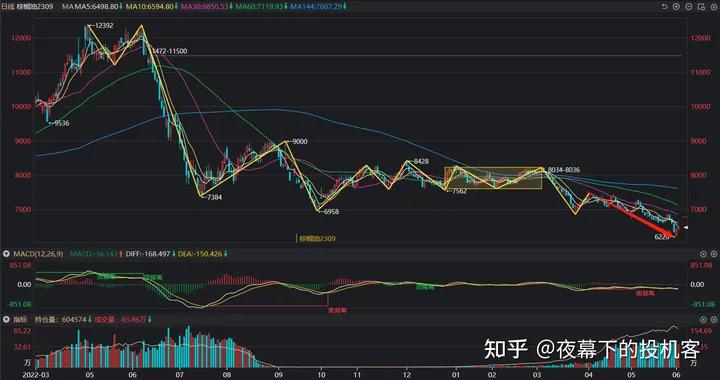720x380 pixels.
Task: Click the 8428 price label
Action: click(x=421, y=161)
